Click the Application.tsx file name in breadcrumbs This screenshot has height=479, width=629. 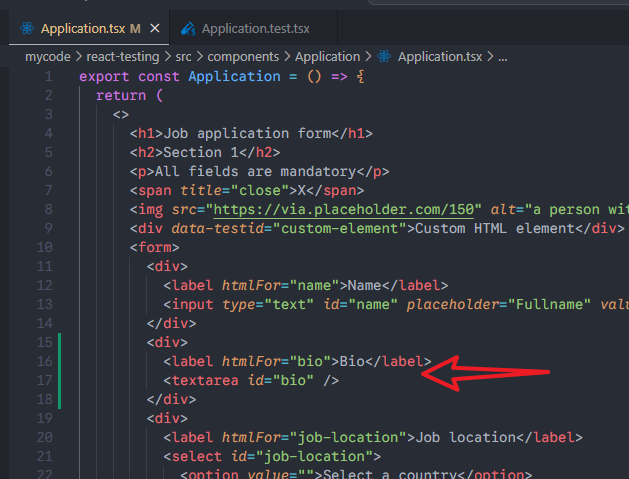point(440,57)
